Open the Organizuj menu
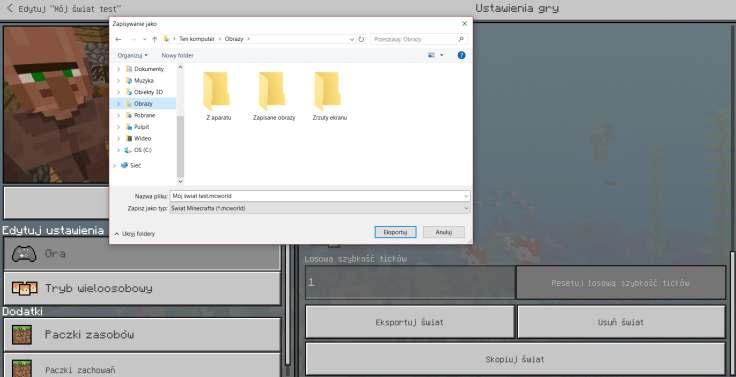This screenshot has height=377, width=736. click(x=132, y=55)
